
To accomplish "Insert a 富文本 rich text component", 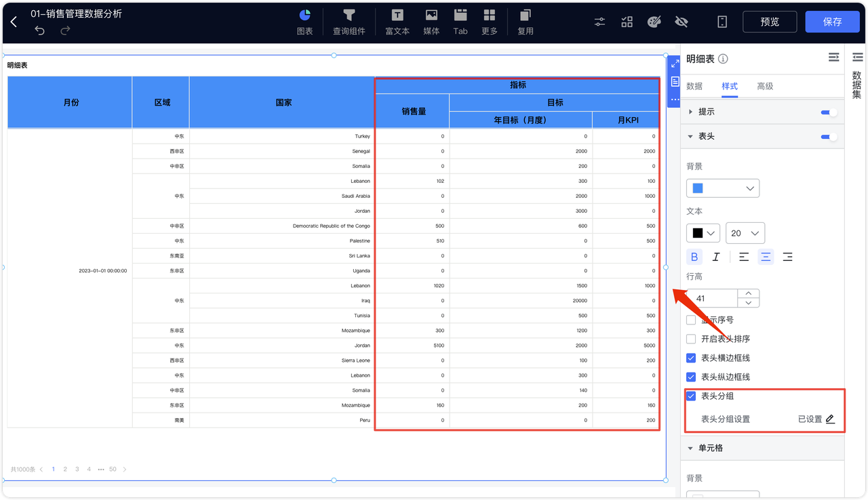I will point(397,22).
